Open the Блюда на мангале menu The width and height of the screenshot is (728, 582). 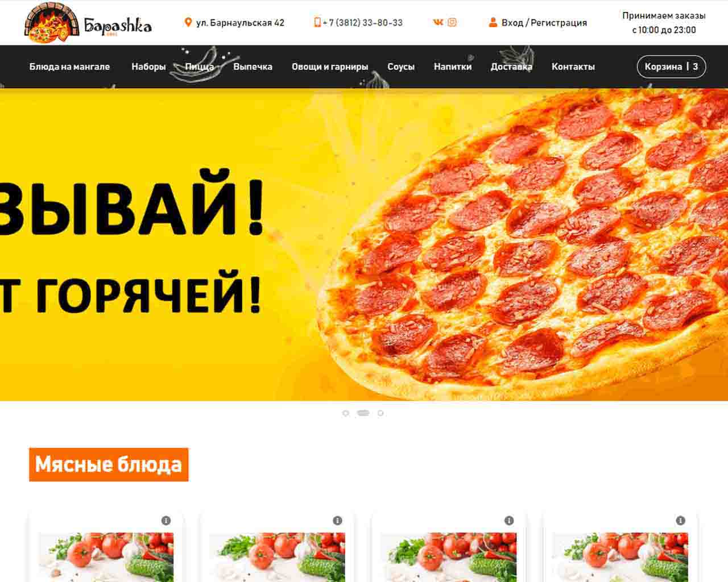coord(69,66)
